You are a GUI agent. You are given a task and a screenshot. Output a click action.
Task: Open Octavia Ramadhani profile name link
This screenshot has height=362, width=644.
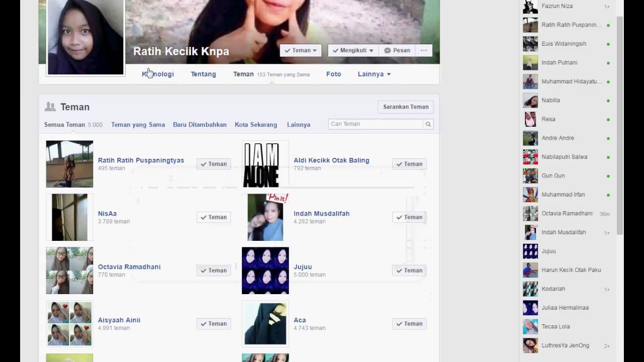pyautogui.click(x=129, y=267)
